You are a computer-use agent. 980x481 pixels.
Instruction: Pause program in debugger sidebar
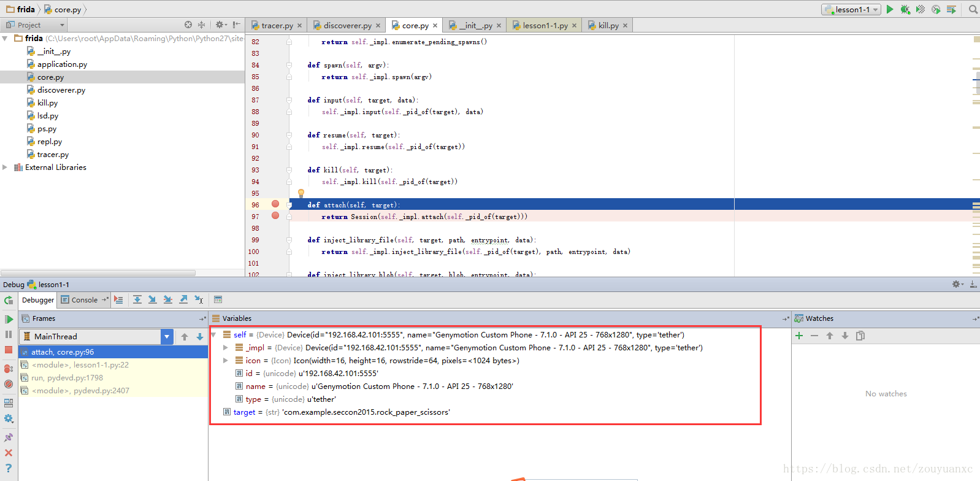point(9,334)
